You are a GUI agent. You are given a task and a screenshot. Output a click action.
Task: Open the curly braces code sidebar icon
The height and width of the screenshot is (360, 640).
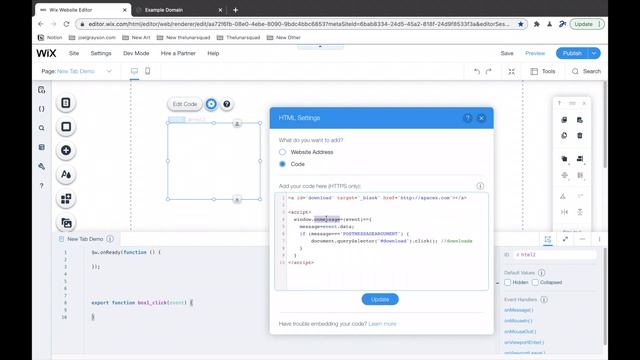tap(41, 109)
